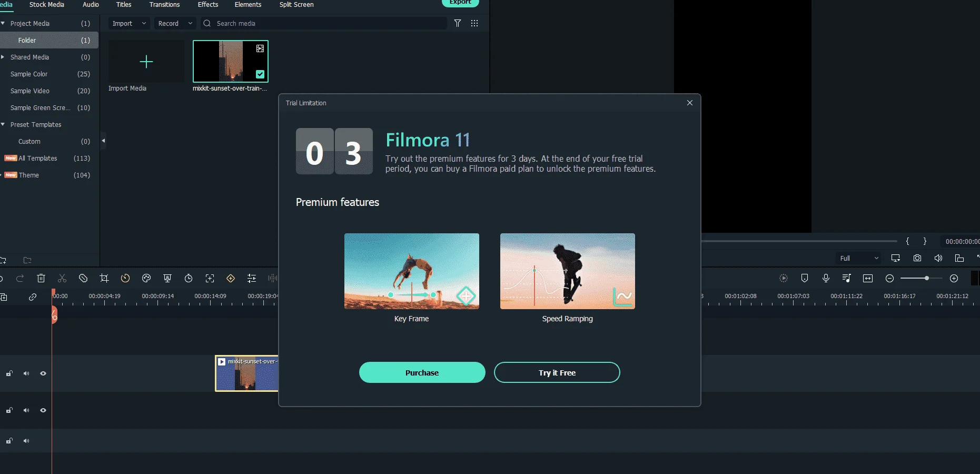Select the Split Screen tab

click(x=296, y=5)
